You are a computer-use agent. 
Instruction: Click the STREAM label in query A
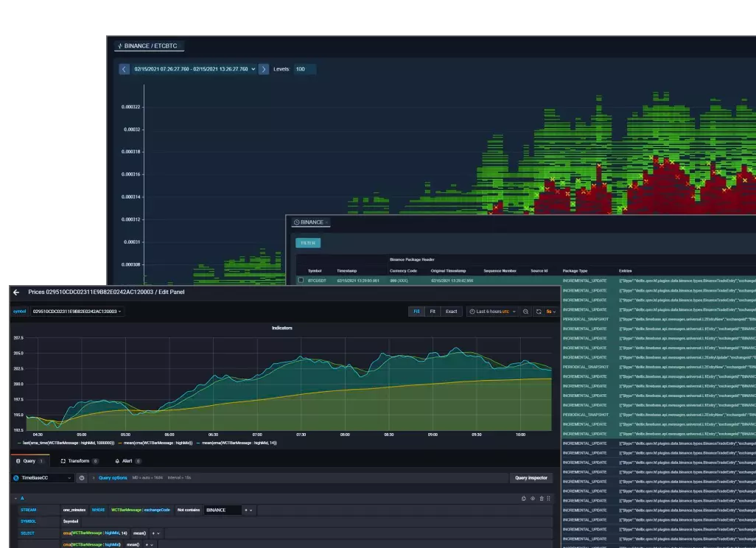click(x=29, y=510)
